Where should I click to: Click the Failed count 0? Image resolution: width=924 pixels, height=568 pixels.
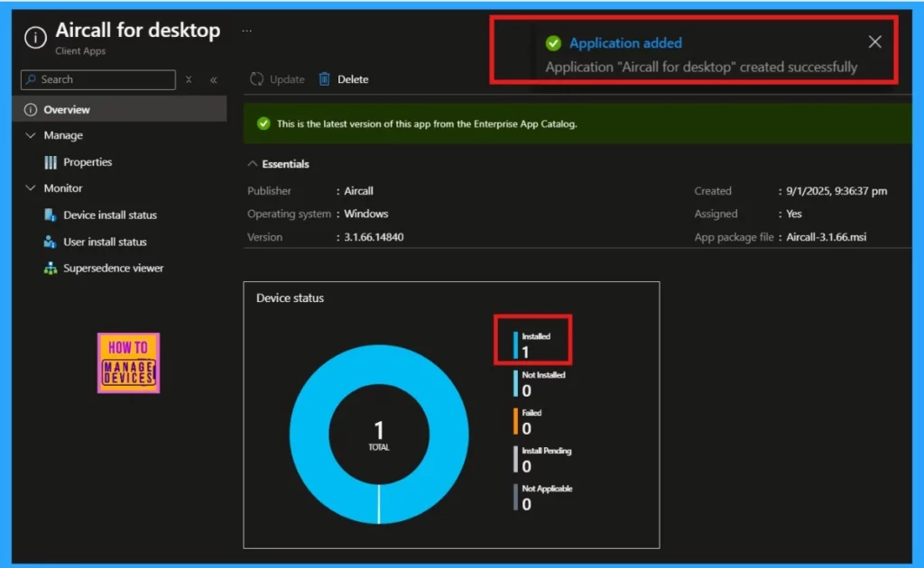pyautogui.click(x=526, y=428)
